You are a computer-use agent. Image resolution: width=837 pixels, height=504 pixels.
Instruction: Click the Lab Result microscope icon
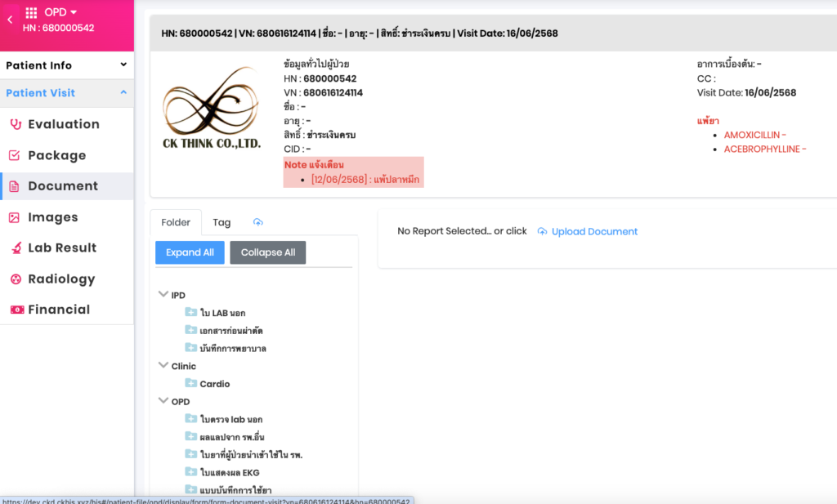[15, 248]
